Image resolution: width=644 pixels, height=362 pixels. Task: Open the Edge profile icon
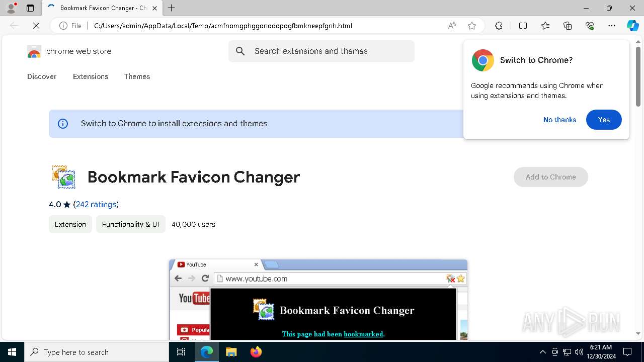tap(11, 8)
